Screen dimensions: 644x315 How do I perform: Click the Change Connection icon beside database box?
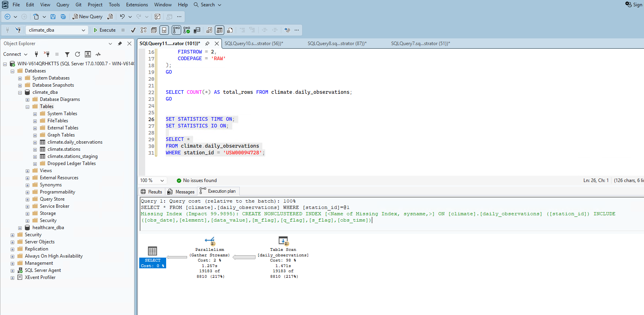[18, 30]
